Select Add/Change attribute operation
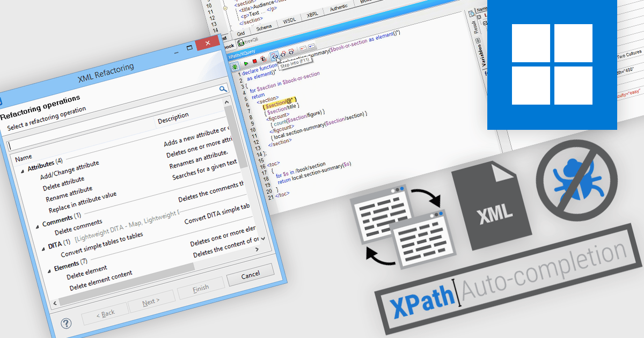This screenshot has height=338, width=644. click(69, 171)
